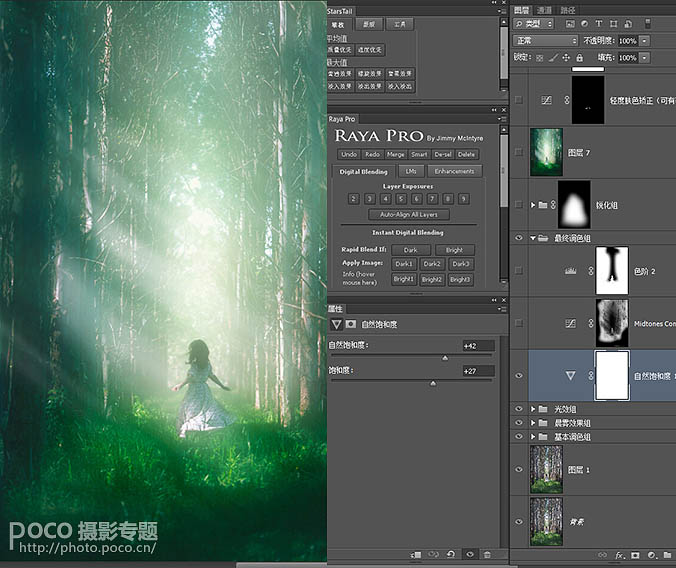Open the 不透明度 opacity dropdown arrow
The width and height of the screenshot is (676, 568).
(x=645, y=41)
